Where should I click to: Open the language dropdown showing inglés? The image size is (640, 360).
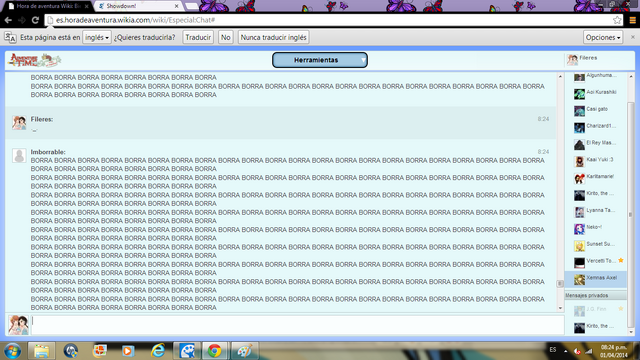point(97,37)
